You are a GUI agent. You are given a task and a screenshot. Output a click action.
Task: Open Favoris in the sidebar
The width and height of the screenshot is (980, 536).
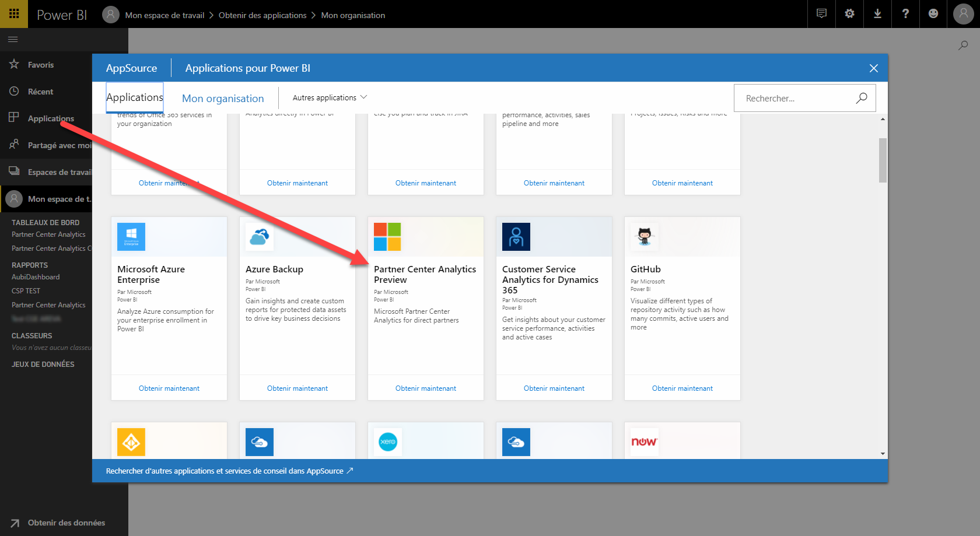point(41,65)
